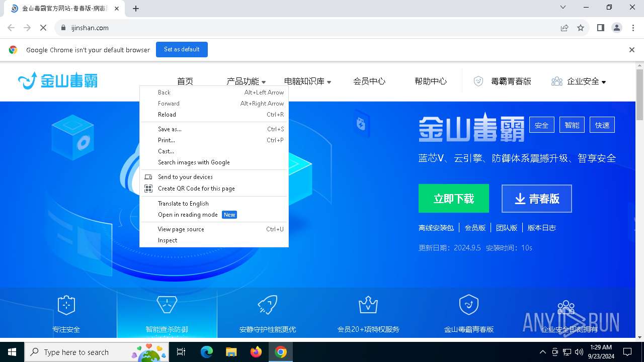
Task: Open 团队版 link
Action: (507, 228)
